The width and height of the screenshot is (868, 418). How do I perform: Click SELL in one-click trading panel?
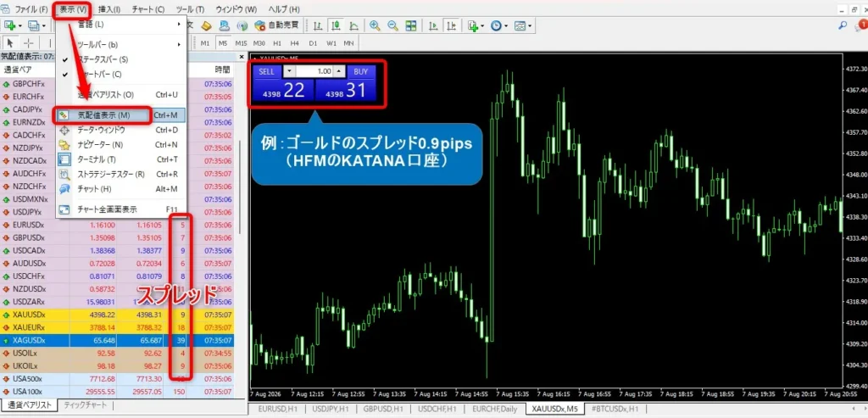(x=267, y=71)
